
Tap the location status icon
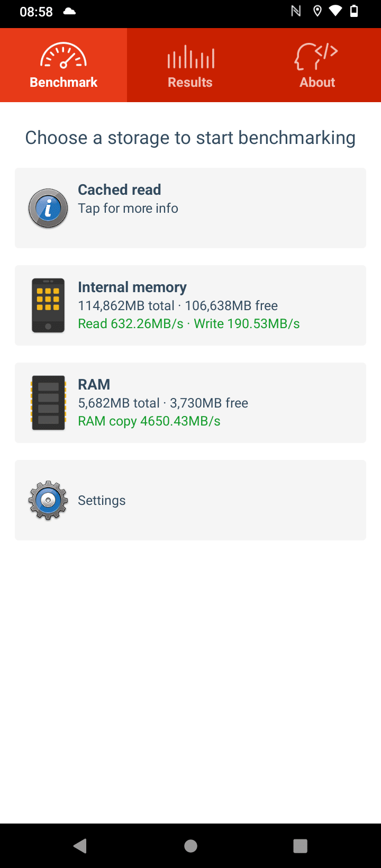point(317,11)
